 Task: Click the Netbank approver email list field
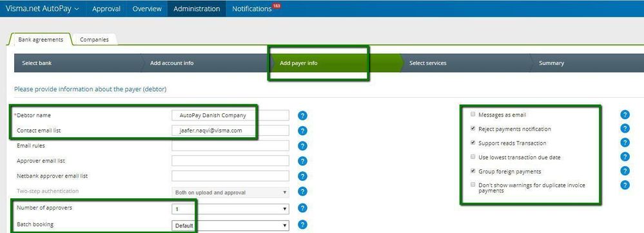(x=230, y=176)
